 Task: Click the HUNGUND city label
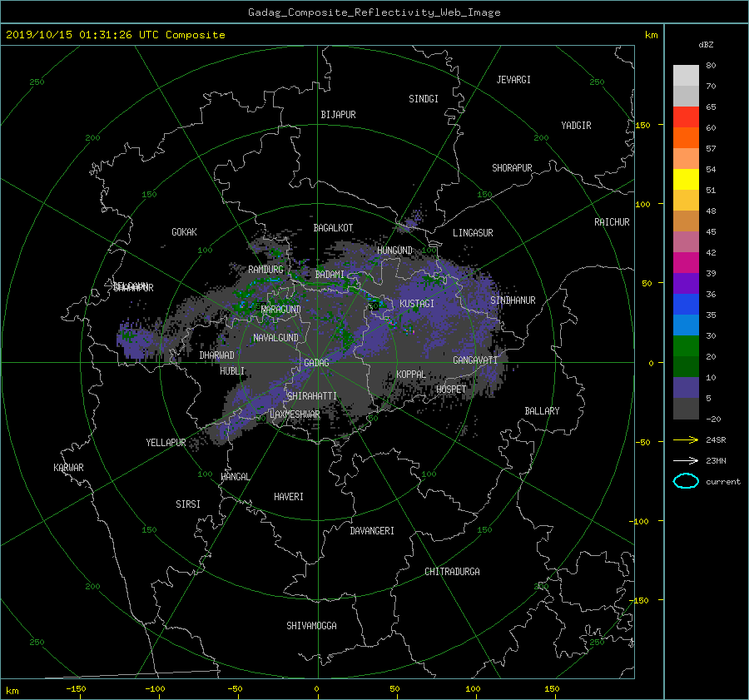394,251
